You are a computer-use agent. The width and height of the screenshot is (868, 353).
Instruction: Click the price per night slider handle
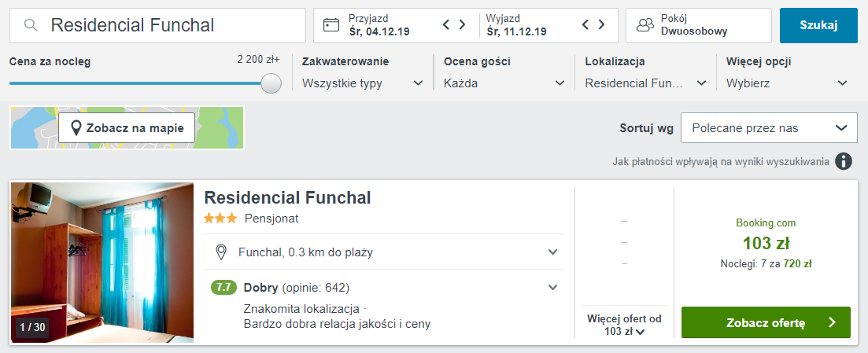(x=271, y=83)
